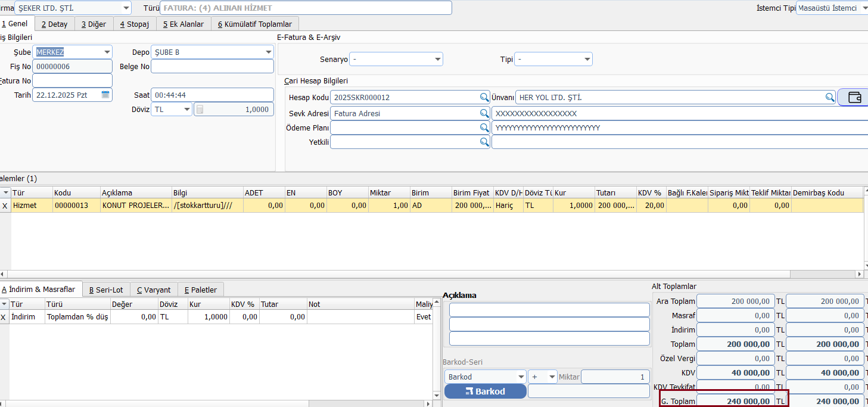
Task: Open the Döviz currency dropdown set to TL
Action: pos(187,110)
